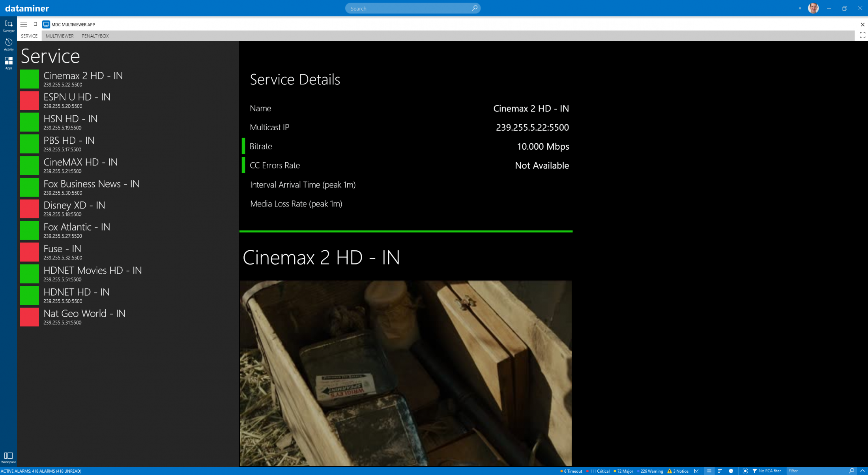Select the PBS HD - IN service
The image size is (868, 475).
point(128,144)
